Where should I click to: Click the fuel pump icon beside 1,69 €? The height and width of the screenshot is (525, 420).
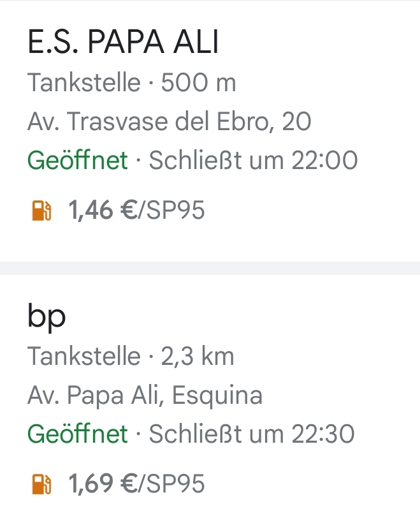coord(41,484)
